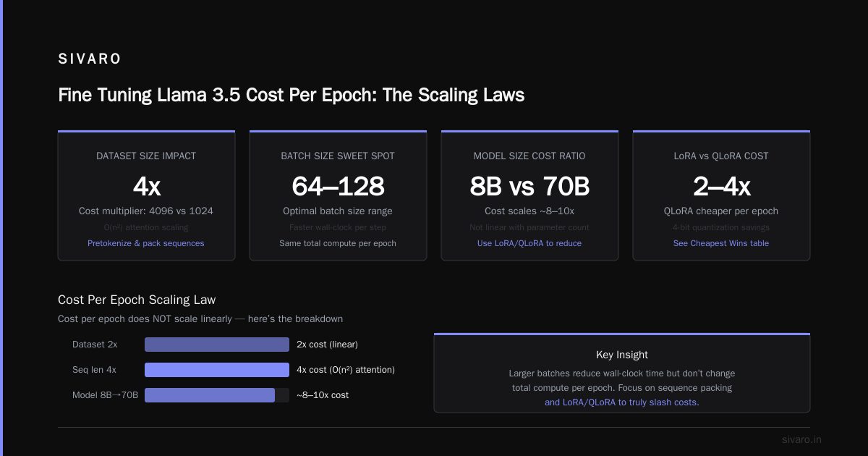
Task: Click the Dataset 2x bar
Action: coord(217,345)
